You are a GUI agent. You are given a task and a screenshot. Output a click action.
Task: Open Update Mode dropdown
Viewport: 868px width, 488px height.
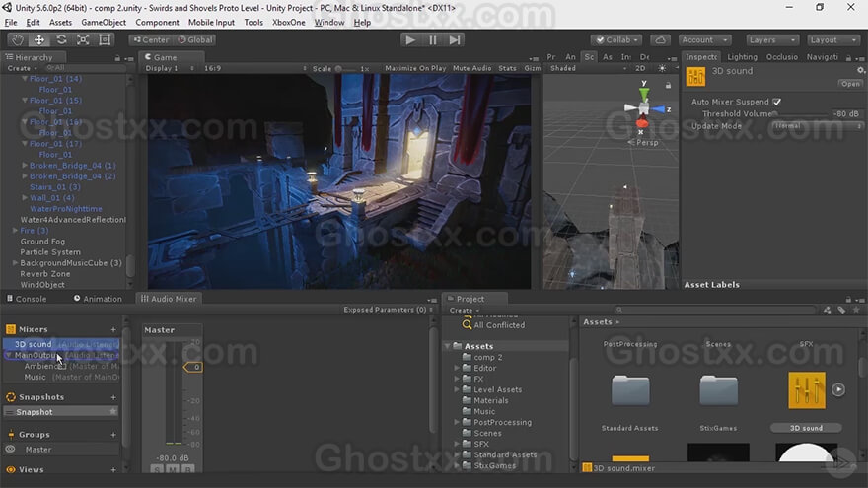tap(817, 126)
